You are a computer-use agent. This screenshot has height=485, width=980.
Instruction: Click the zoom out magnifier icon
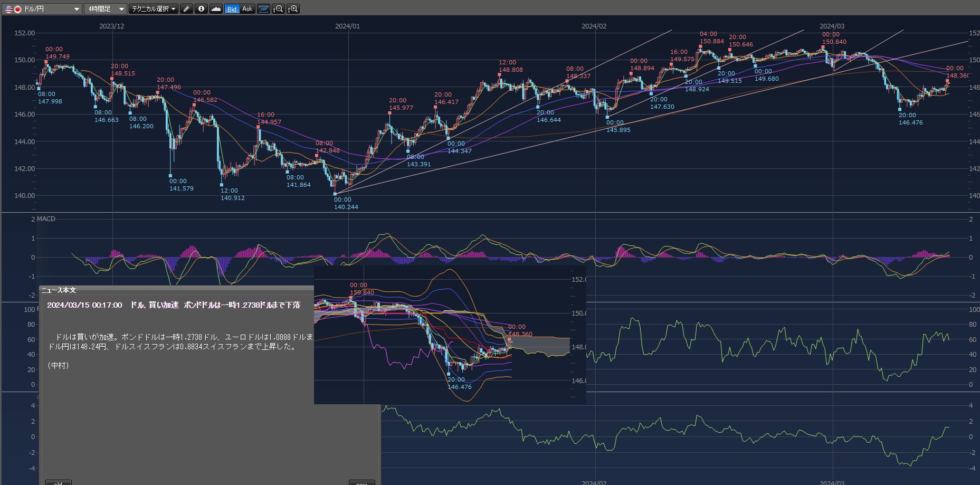[x=278, y=9]
